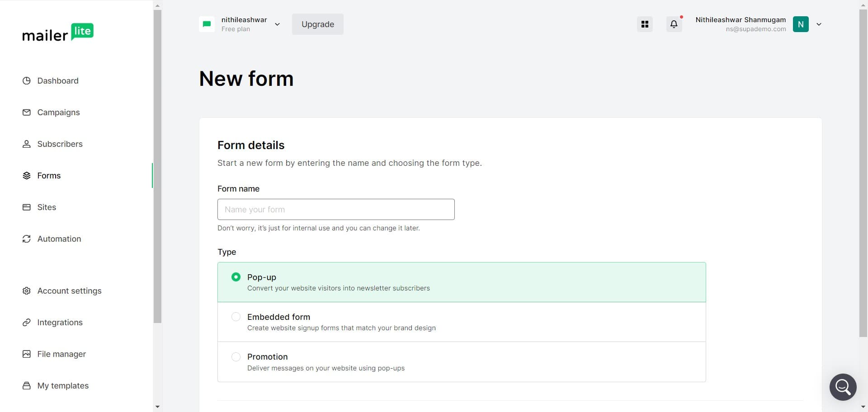Click the Name your form input field
The height and width of the screenshot is (412, 868).
[335, 209]
